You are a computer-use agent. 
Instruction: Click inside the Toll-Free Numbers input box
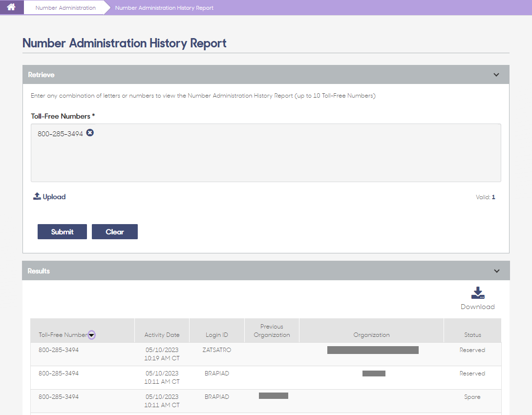coord(266,153)
